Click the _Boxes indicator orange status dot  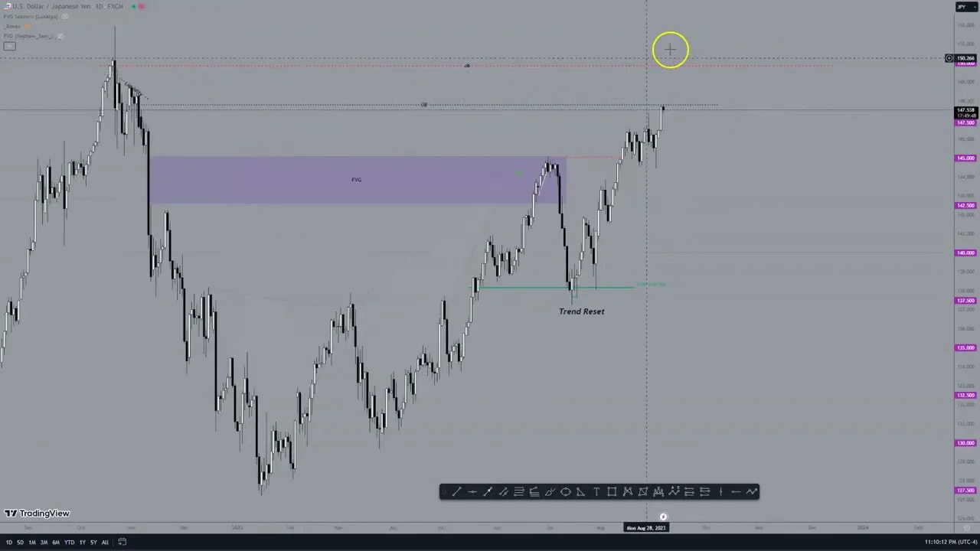tap(29, 26)
